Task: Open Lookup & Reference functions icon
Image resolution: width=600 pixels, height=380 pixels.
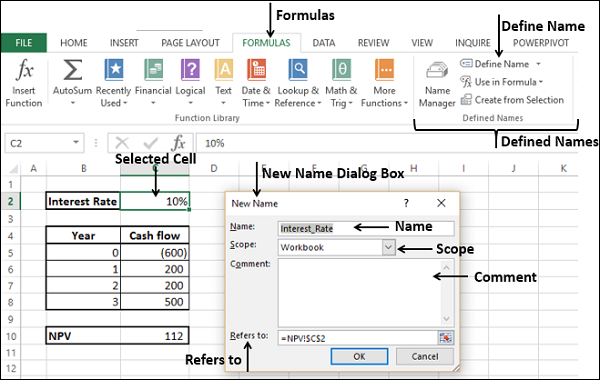Action: click(298, 70)
